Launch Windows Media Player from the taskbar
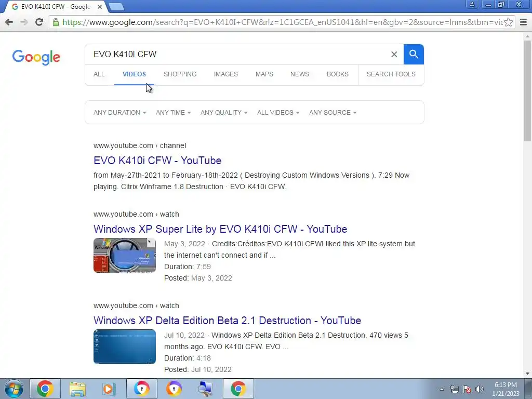 pyautogui.click(x=109, y=389)
